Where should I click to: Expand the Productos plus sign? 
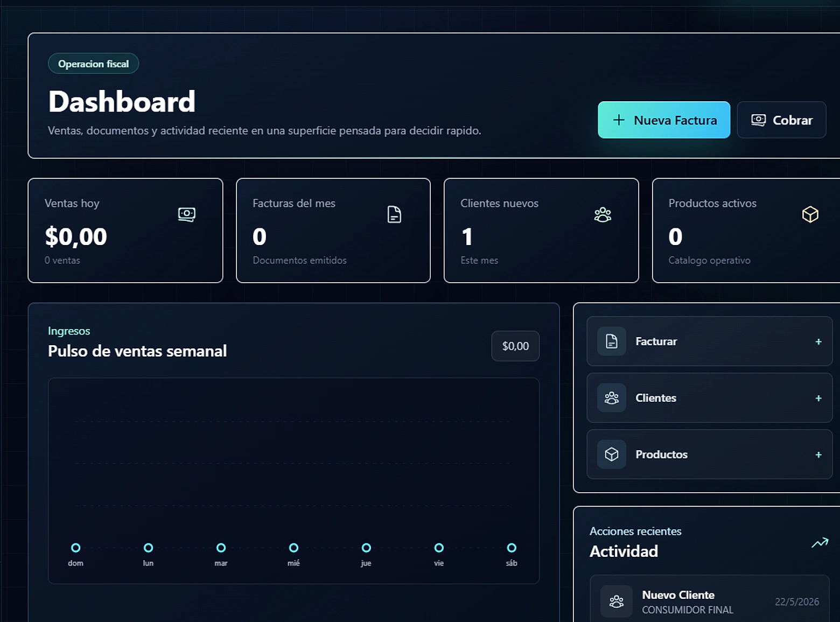(818, 455)
